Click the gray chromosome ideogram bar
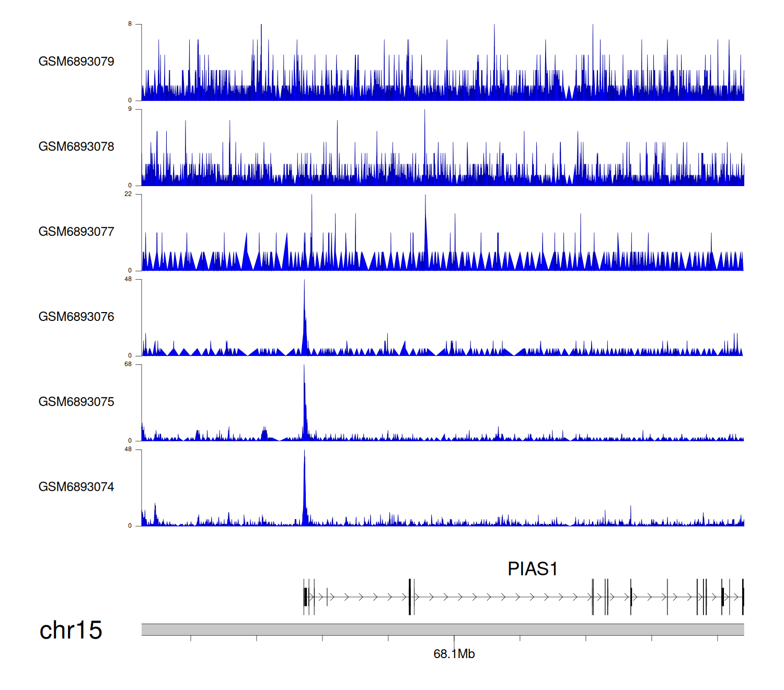 pos(442,629)
